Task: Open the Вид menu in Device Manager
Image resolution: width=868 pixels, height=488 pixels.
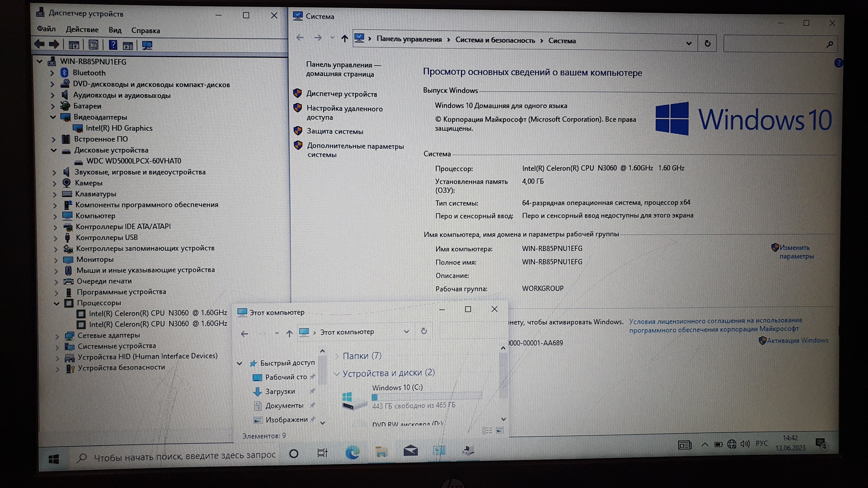Action: coord(115,30)
